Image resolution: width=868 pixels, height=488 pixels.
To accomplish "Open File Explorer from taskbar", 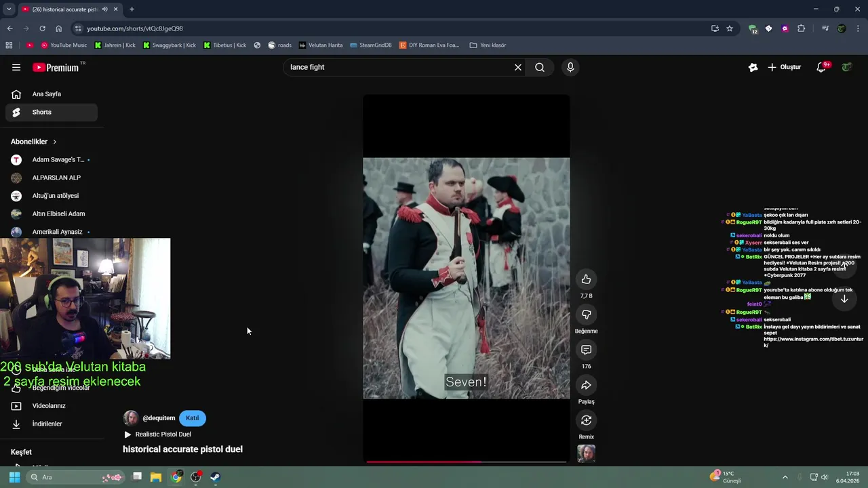I will click(156, 477).
